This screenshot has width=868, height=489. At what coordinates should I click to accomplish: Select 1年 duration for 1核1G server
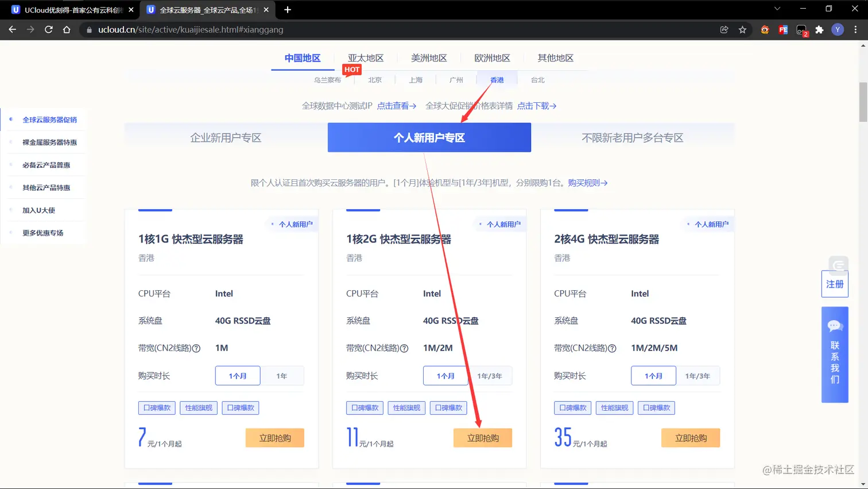tap(282, 376)
